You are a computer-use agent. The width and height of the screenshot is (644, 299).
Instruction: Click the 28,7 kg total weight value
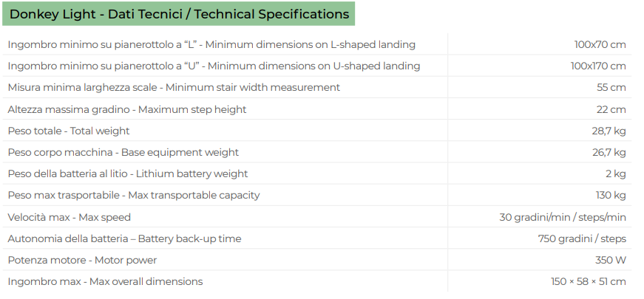pyautogui.click(x=609, y=131)
